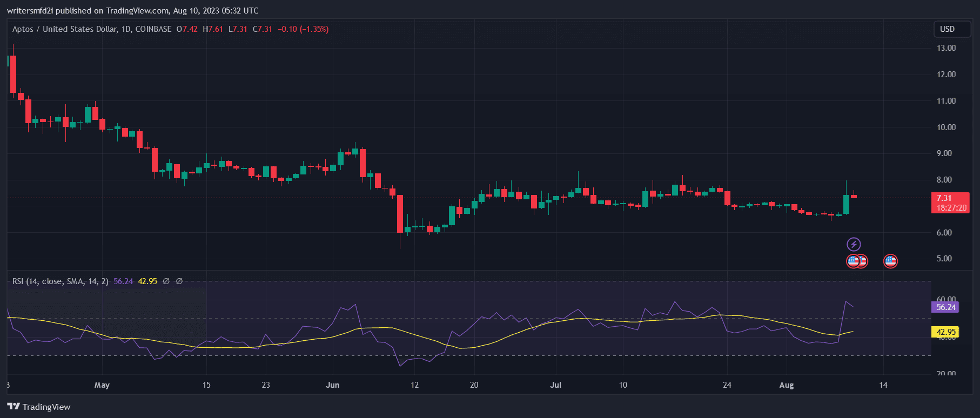Screen dimensions: 980x418
Task: Click the Aptos / United States Dollar title
Action: point(64,29)
